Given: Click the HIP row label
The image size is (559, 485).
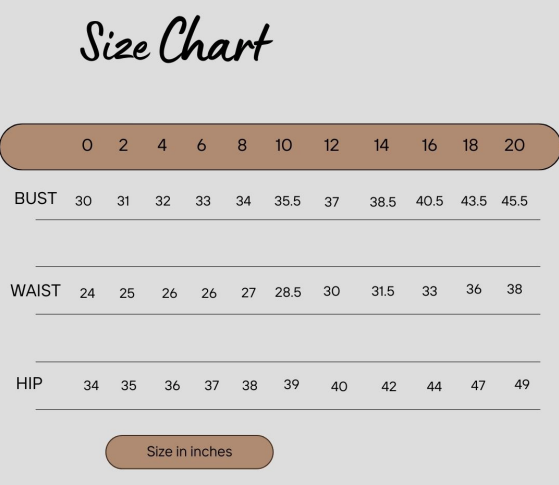Looking at the screenshot, I should (x=29, y=383).
